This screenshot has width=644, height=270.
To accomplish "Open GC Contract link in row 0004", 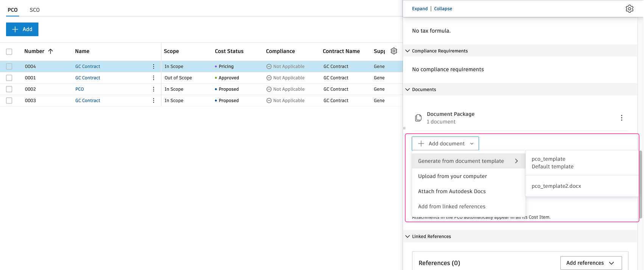I will [88, 66].
